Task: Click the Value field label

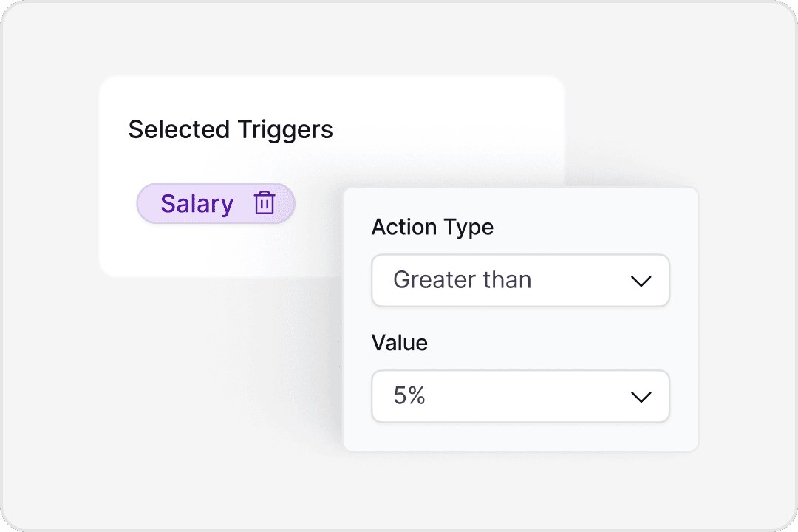Action: pos(399,343)
